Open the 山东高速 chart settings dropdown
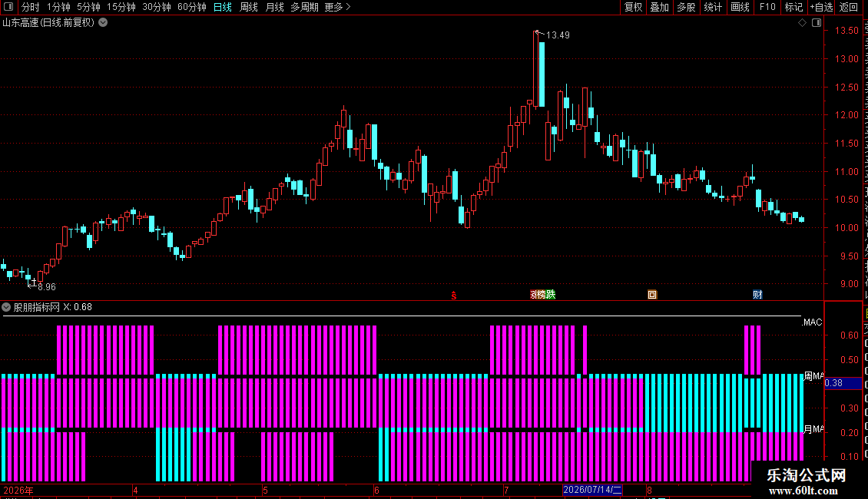The image size is (868, 499). coord(103,23)
